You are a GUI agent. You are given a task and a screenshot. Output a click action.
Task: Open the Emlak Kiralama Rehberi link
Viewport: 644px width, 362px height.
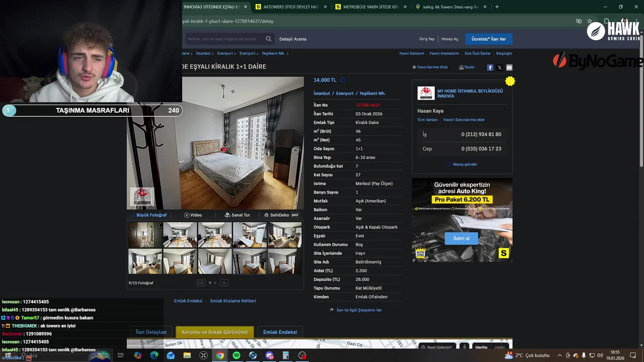(233, 301)
